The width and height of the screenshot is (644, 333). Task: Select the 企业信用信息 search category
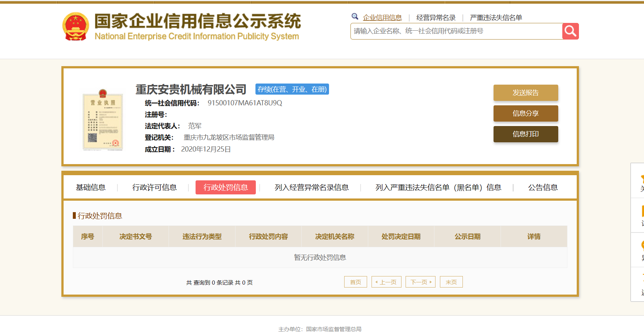point(382,18)
